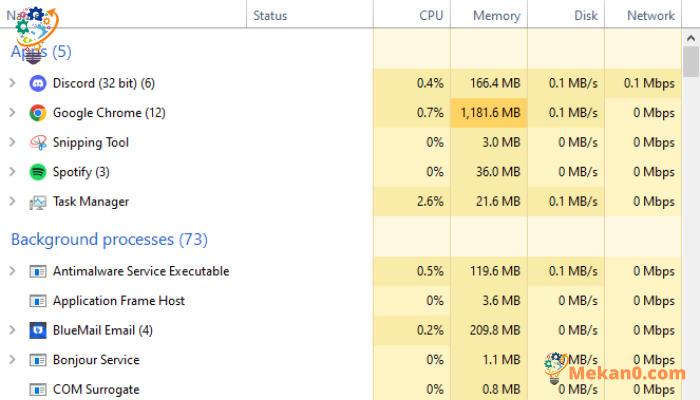The width and height of the screenshot is (700, 400).
Task: Select the Task Manager process icon
Action: pyautogui.click(x=38, y=202)
